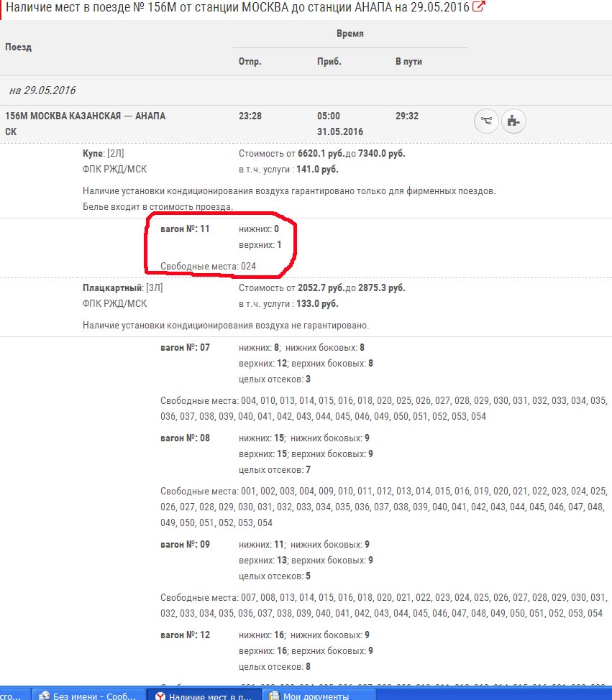The width and height of the screenshot is (612, 700).
Task: Click the Плацкартный carriage type label
Action: tap(112, 287)
